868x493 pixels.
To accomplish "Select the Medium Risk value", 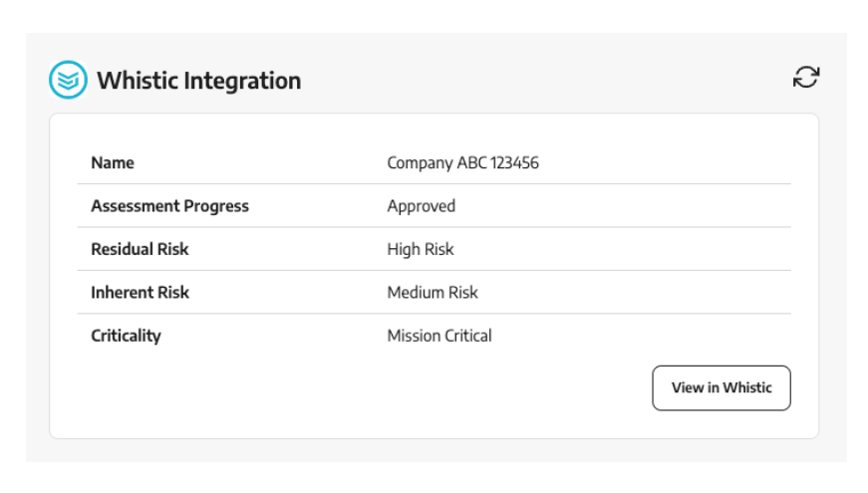I will pyautogui.click(x=433, y=292).
